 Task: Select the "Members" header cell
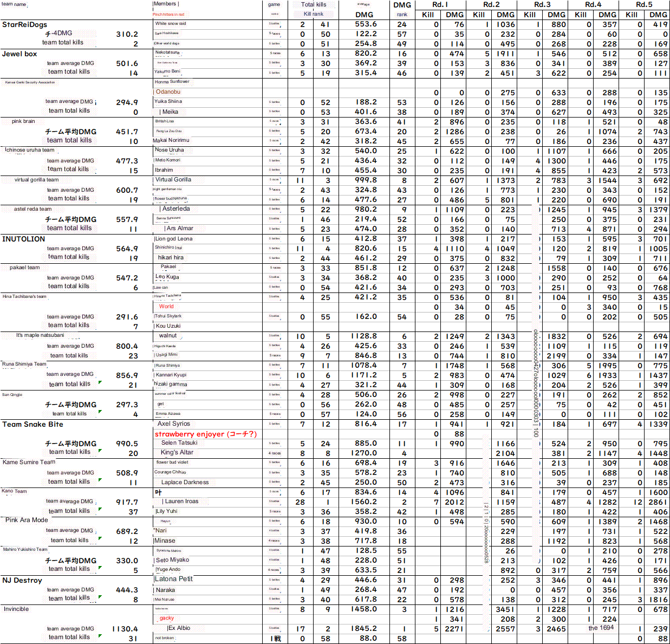(x=165, y=4)
